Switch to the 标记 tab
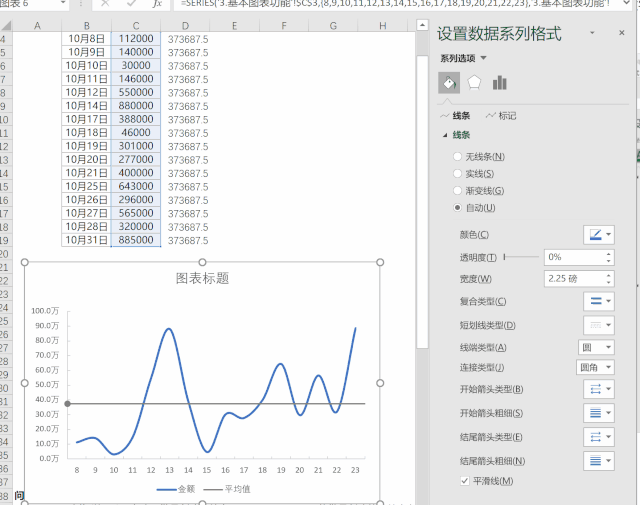Viewport: 640px width, 505px height. click(x=501, y=116)
